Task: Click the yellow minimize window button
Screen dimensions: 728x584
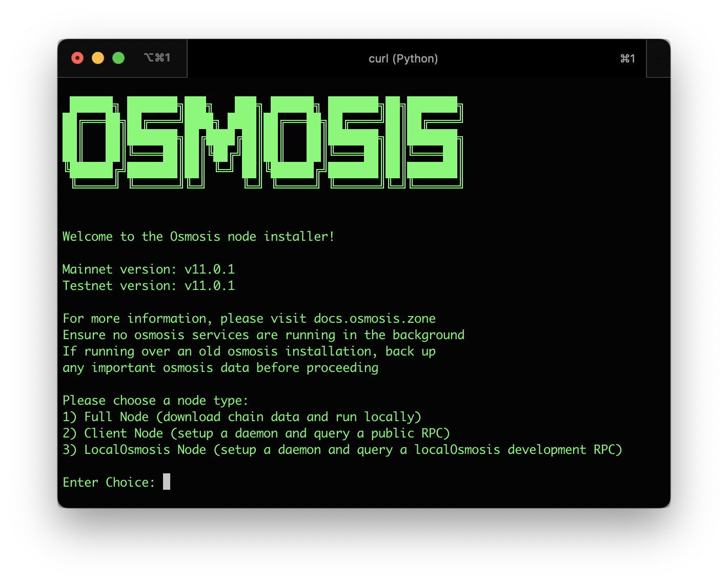Action: pos(98,58)
